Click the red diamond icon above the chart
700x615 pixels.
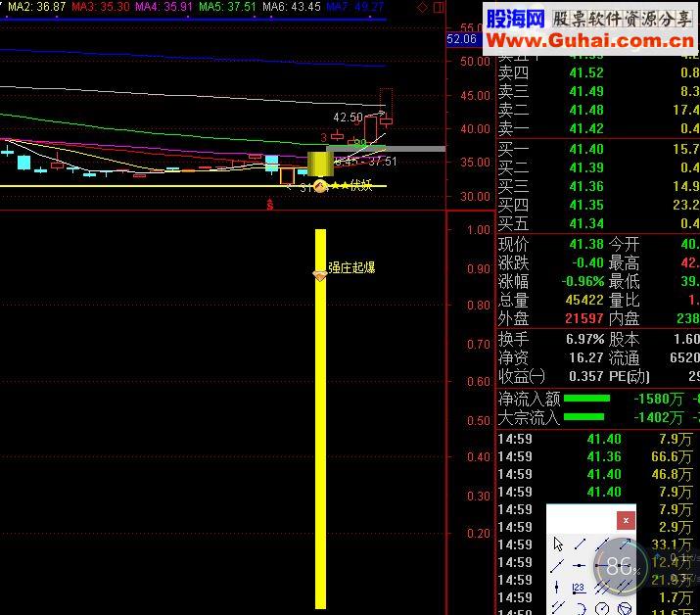click(x=422, y=7)
